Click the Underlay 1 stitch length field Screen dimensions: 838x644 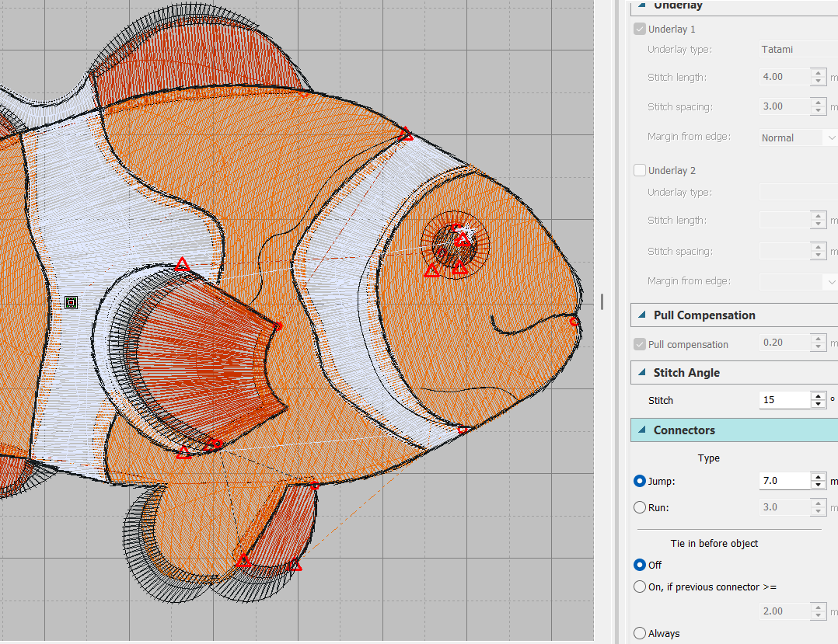coord(784,77)
